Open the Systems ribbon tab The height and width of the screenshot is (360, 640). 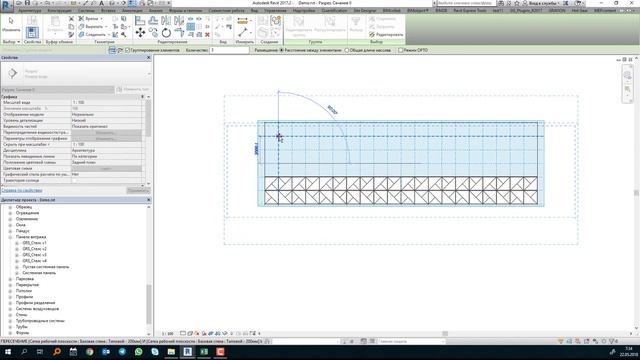click(86, 11)
